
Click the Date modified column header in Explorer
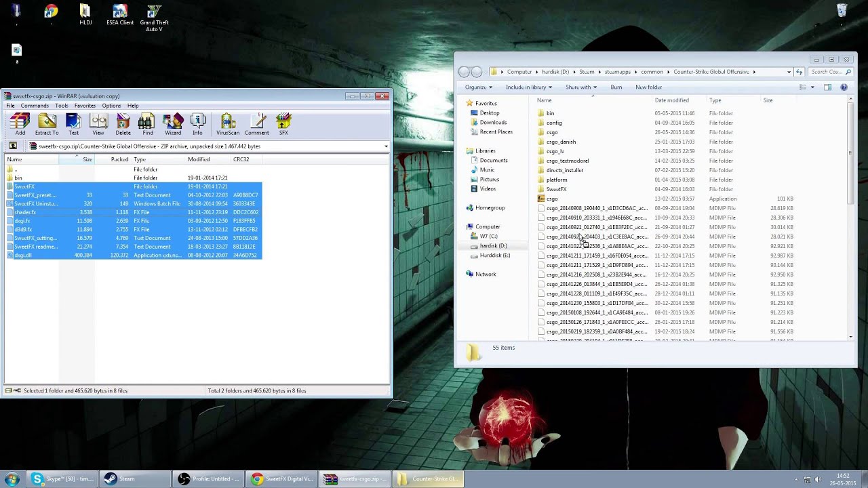(x=679, y=100)
